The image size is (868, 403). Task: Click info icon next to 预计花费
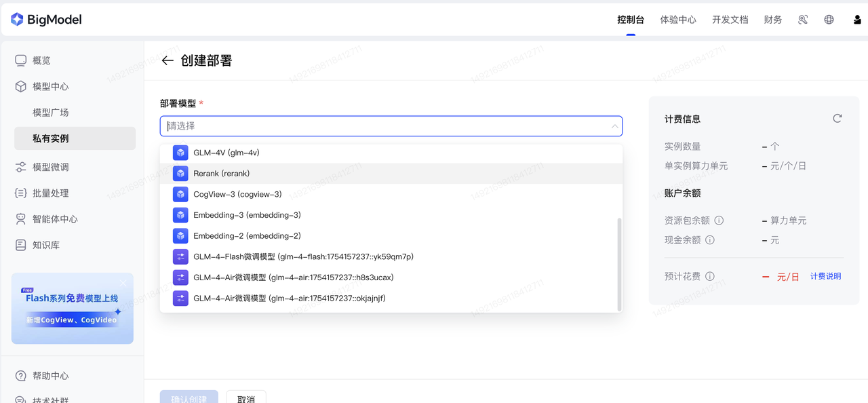coord(709,276)
